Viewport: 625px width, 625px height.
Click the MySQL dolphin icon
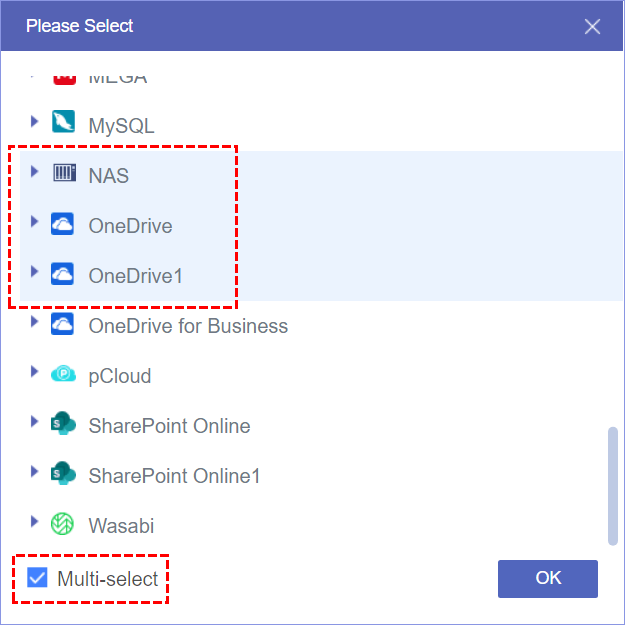click(x=63, y=121)
